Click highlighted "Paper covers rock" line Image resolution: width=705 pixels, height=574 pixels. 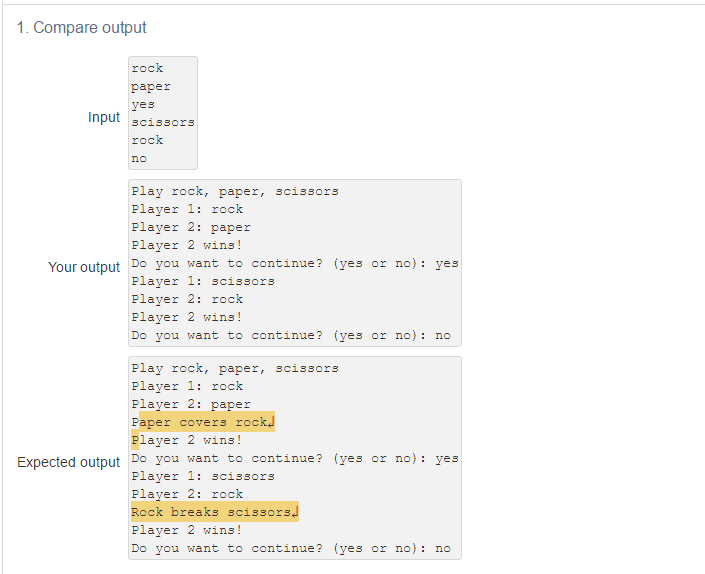click(x=203, y=422)
